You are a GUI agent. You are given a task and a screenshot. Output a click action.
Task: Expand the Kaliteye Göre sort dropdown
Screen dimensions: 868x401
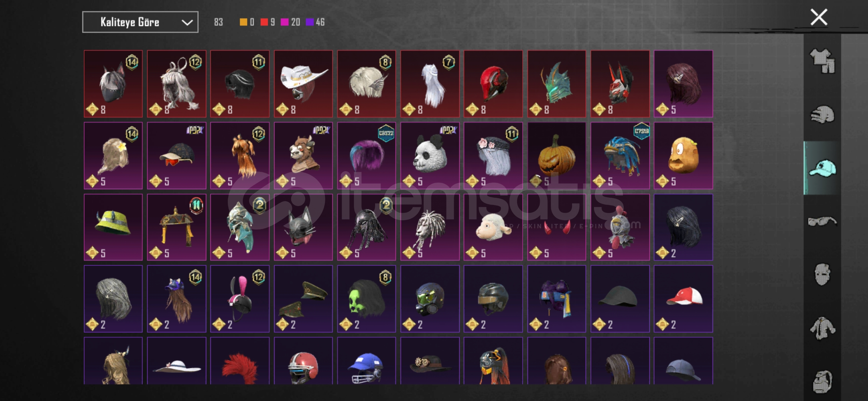[140, 22]
